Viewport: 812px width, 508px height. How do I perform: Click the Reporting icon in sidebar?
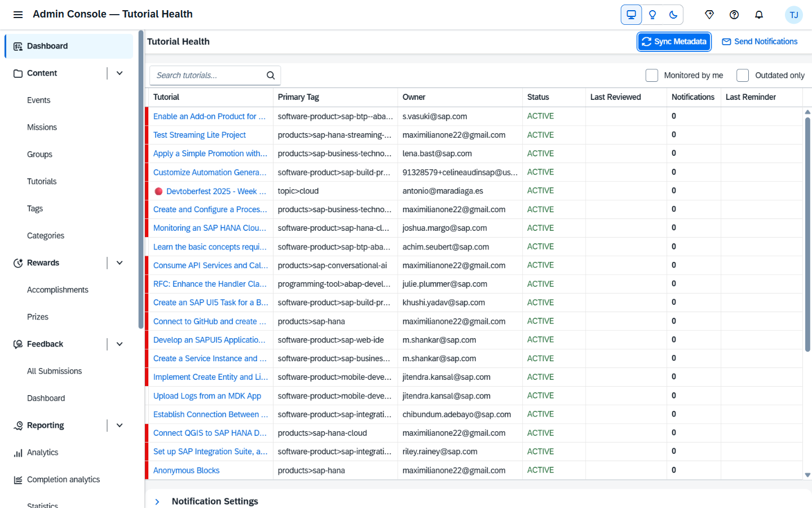click(18, 426)
